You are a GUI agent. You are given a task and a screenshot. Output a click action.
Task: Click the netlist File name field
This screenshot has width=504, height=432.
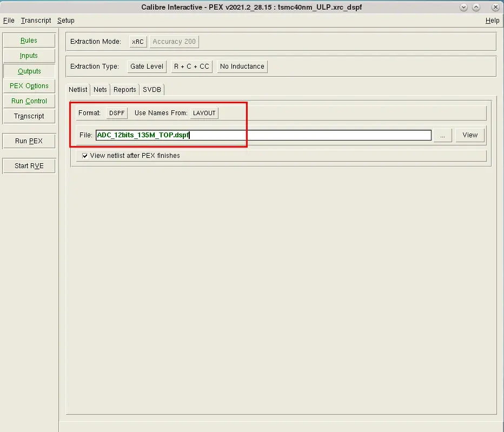pos(263,135)
